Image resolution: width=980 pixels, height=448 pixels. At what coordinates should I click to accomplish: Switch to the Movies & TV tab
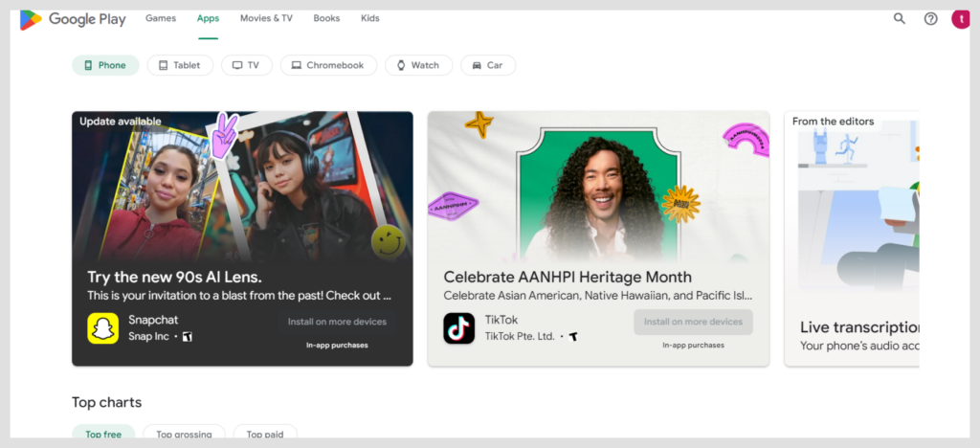click(266, 18)
